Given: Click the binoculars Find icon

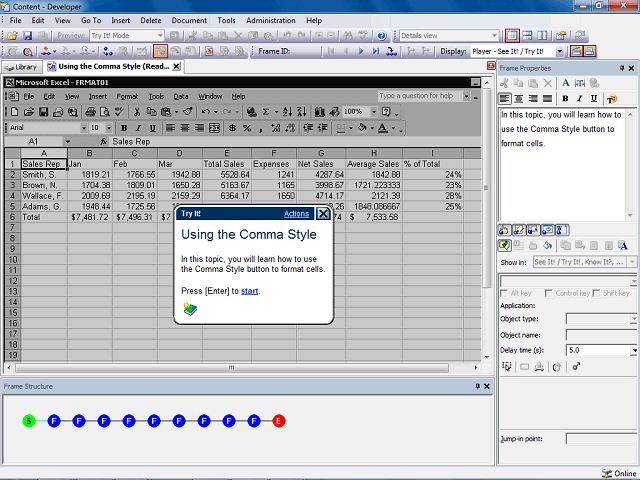Looking at the screenshot, I should 348,36.
